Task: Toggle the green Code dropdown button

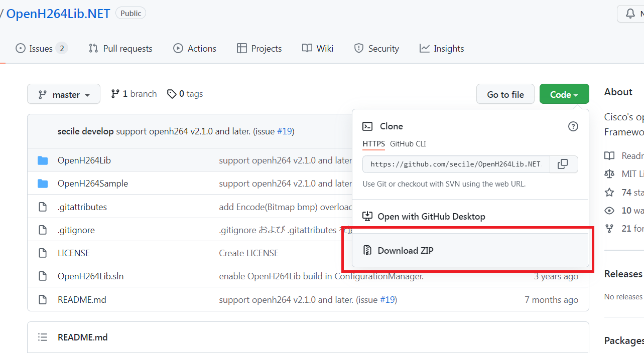Action: click(564, 94)
